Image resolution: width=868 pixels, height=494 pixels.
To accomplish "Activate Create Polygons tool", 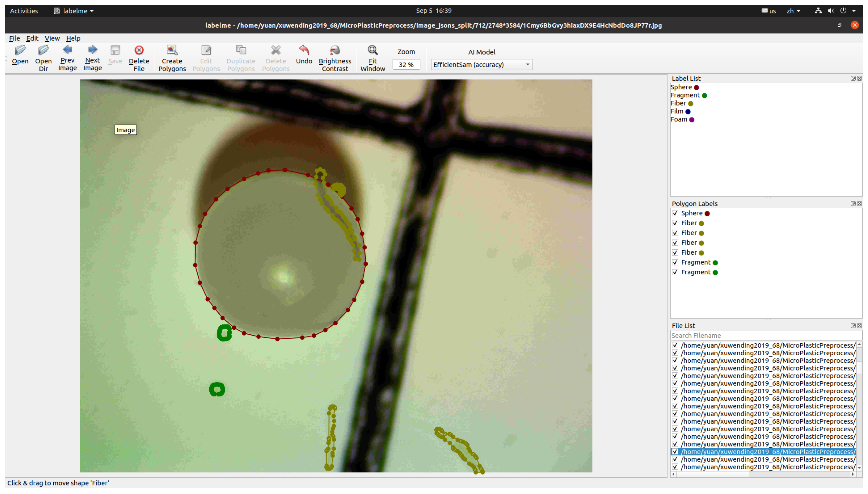I will tap(172, 50).
